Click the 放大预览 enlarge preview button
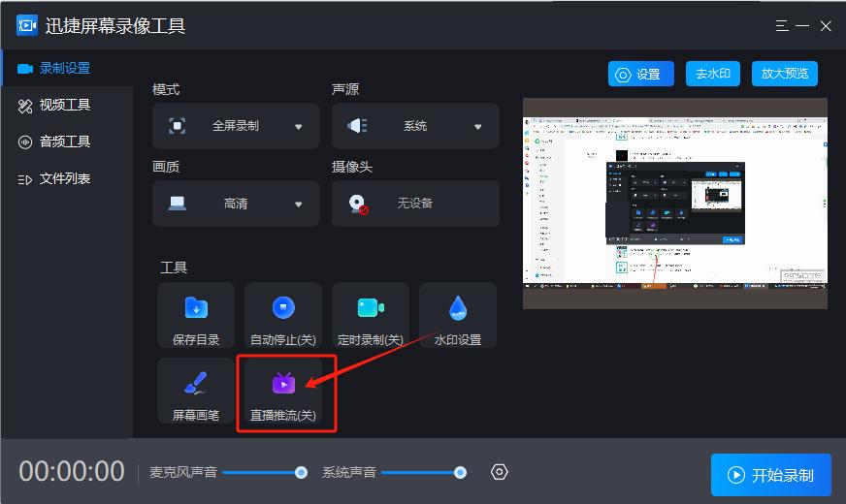 pos(785,74)
